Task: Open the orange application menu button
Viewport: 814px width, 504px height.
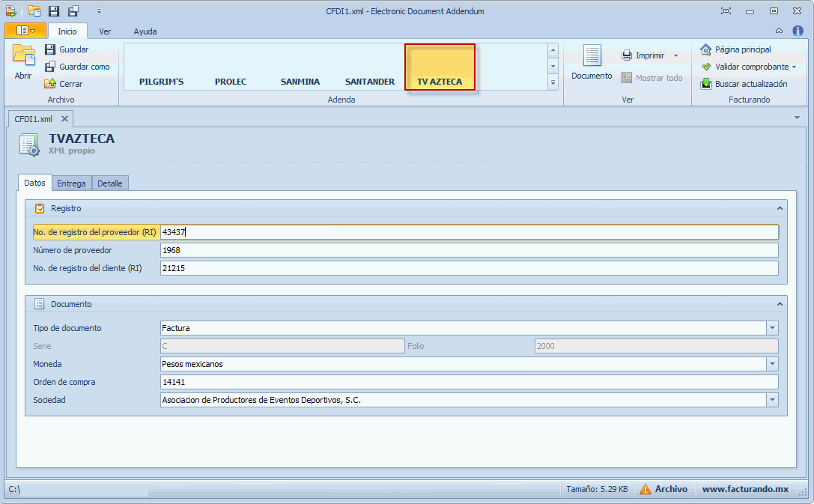Action: click(25, 31)
